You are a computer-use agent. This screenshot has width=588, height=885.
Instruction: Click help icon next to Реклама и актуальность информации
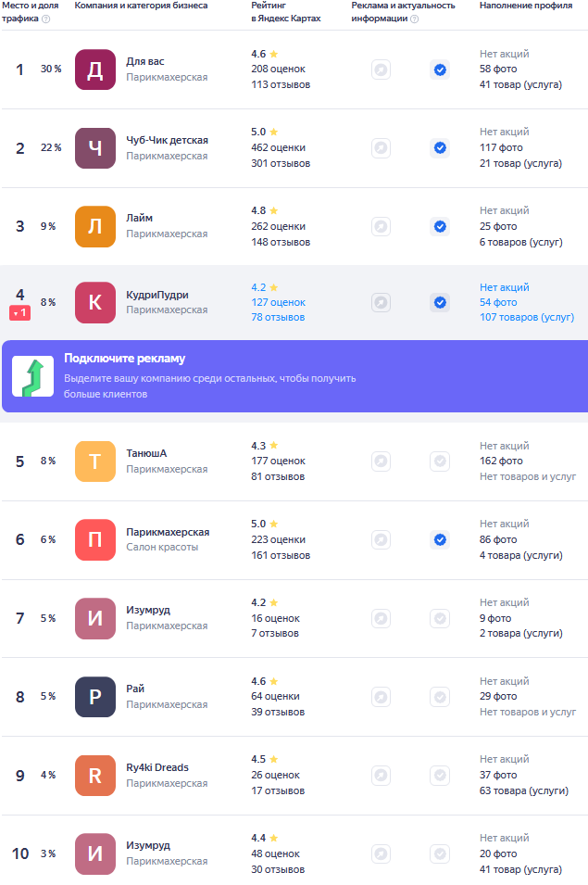415,19
